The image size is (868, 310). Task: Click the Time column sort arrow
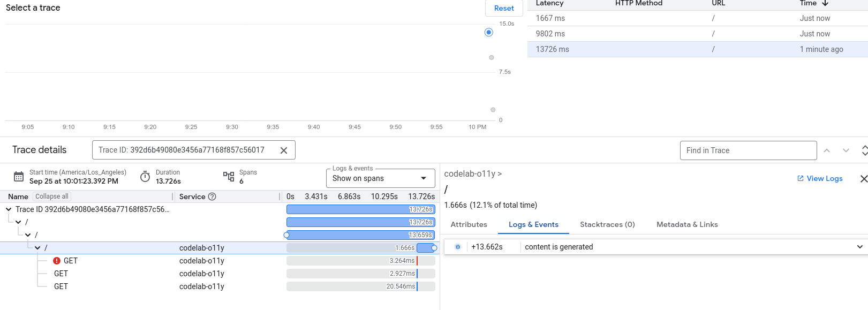825,3
